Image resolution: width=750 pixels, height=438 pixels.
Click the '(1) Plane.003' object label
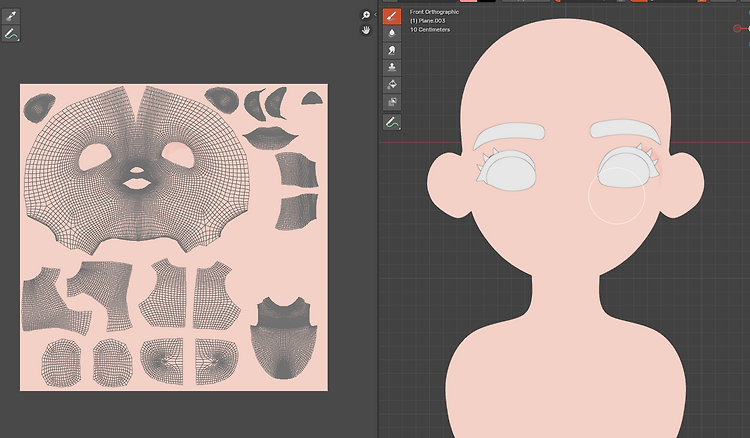(x=428, y=21)
